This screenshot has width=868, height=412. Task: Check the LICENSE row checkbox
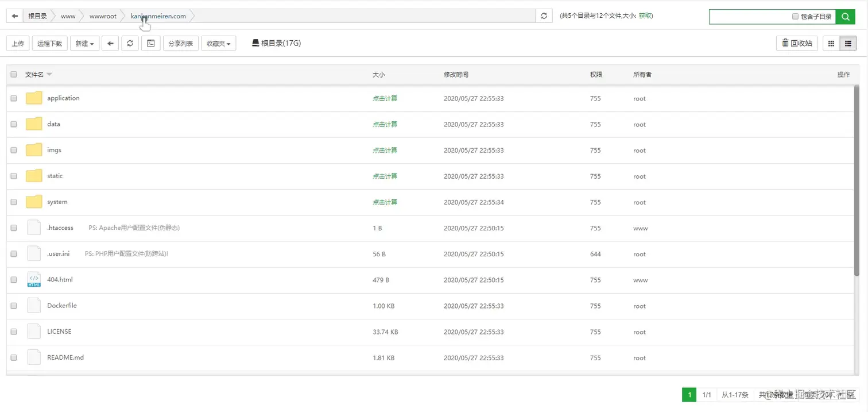click(x=14, y=332)
